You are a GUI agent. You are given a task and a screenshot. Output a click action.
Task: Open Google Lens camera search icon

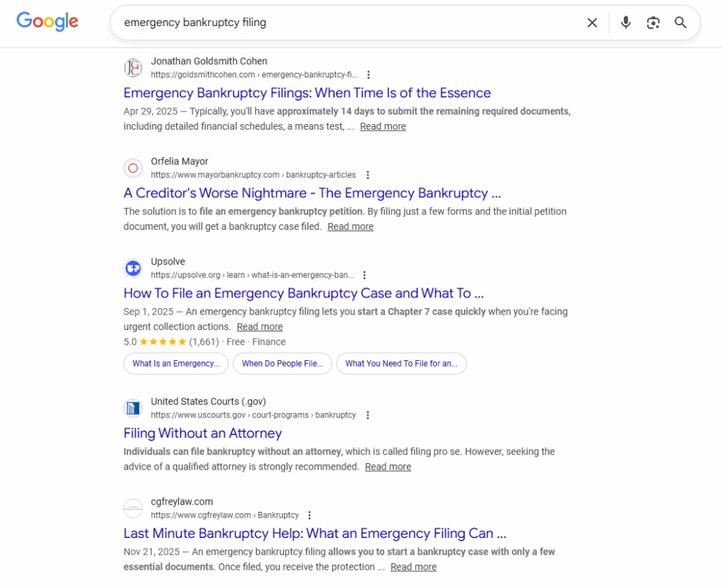[653, 22]
